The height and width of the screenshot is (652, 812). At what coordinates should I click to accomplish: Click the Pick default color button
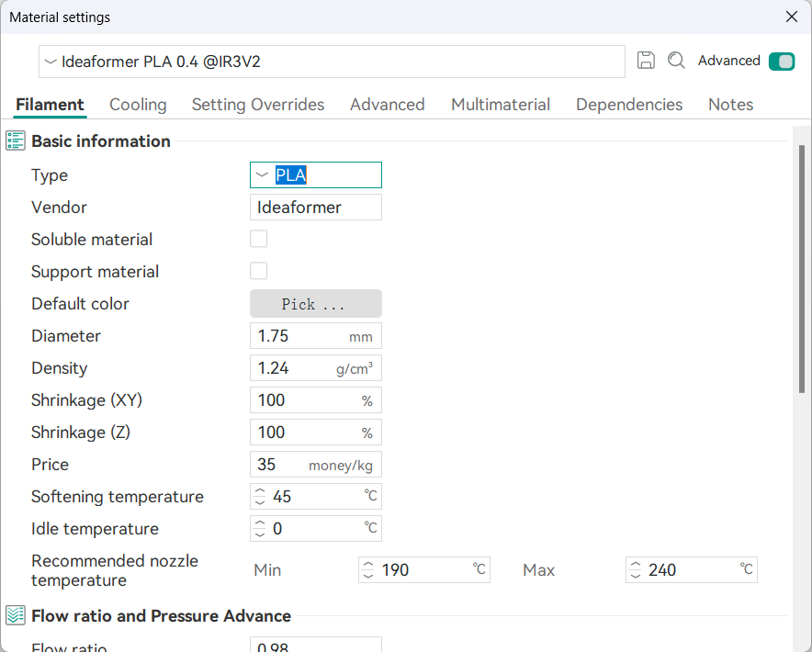(316, 303)
